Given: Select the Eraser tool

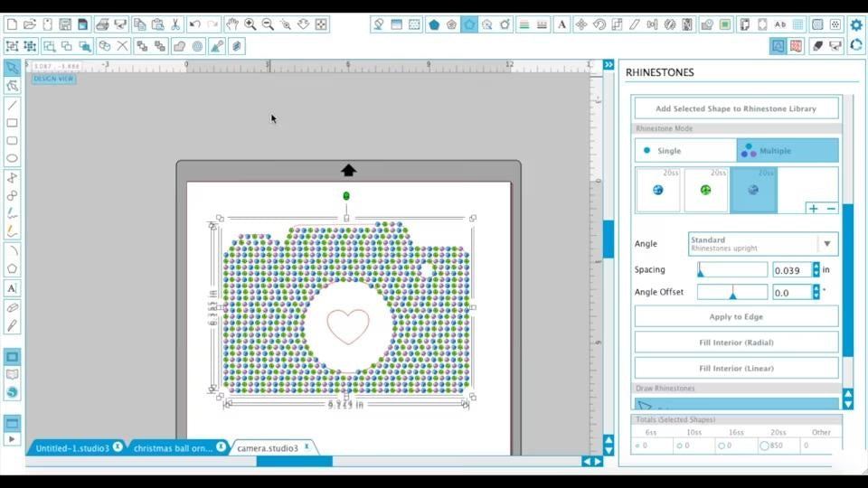Looking at the screenshot, I should 12,307.
